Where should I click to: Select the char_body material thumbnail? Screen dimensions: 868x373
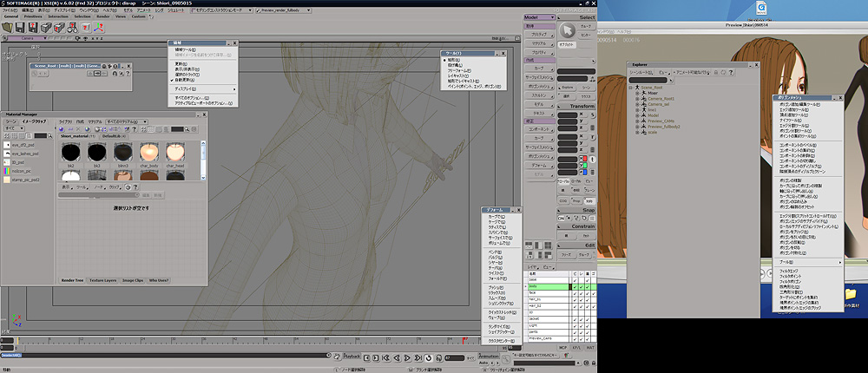pyautogui.click(x=149, y=152)
